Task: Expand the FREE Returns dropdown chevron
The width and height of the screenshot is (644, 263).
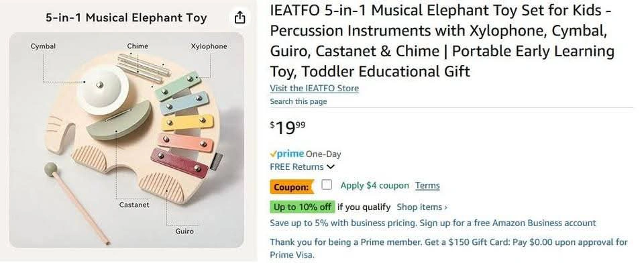Action: coord(331,167)
